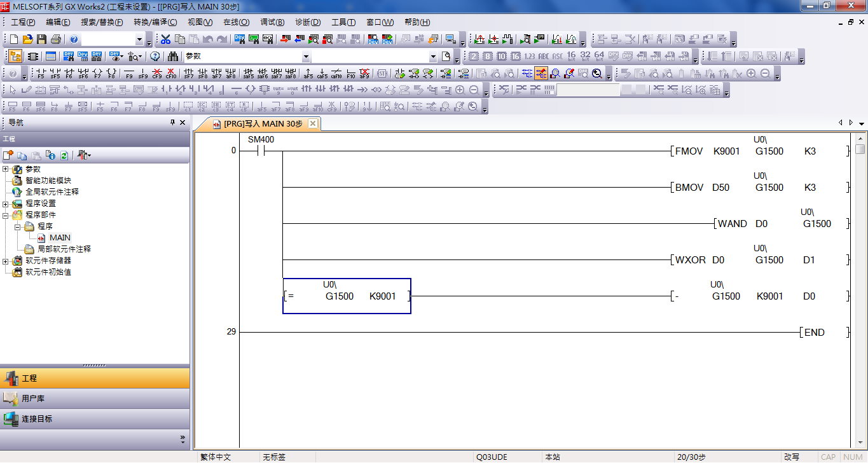Click the vertical scrollbar thumb in ladder editor
Screen dimensions: 868x463
click(x=860, y=149)
